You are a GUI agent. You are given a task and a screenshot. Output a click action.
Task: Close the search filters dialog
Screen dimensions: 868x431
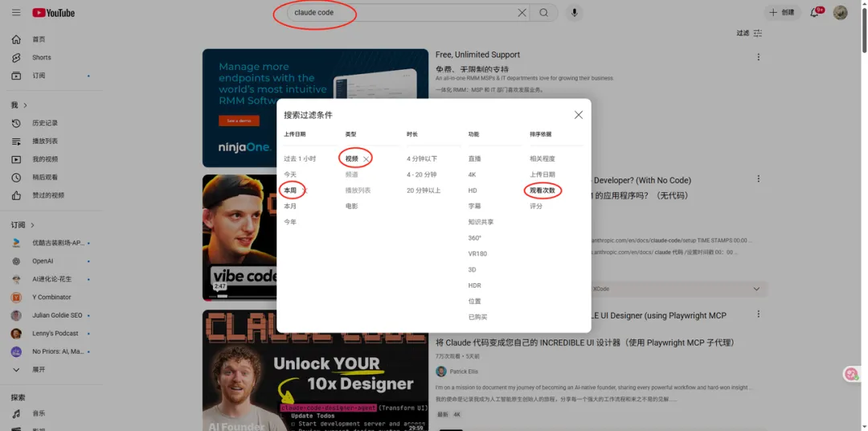(x=578, y=115)
